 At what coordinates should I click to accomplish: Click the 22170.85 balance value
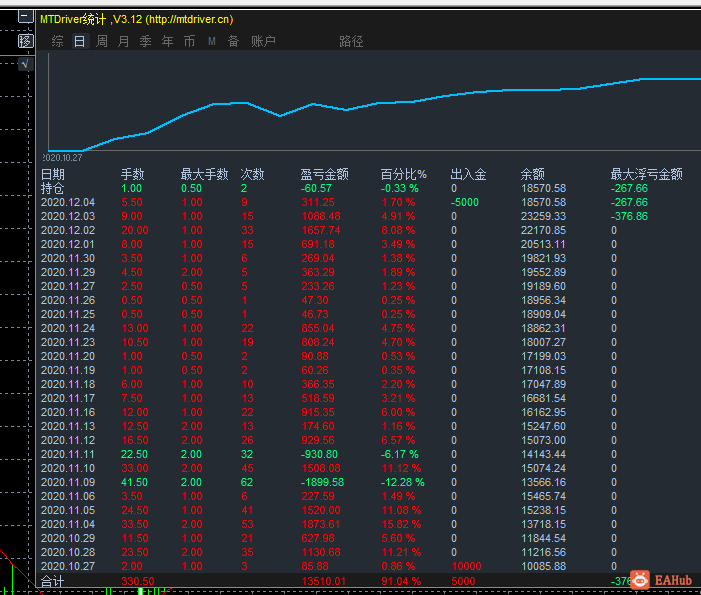pyautogui.click(x=543, y=230)
